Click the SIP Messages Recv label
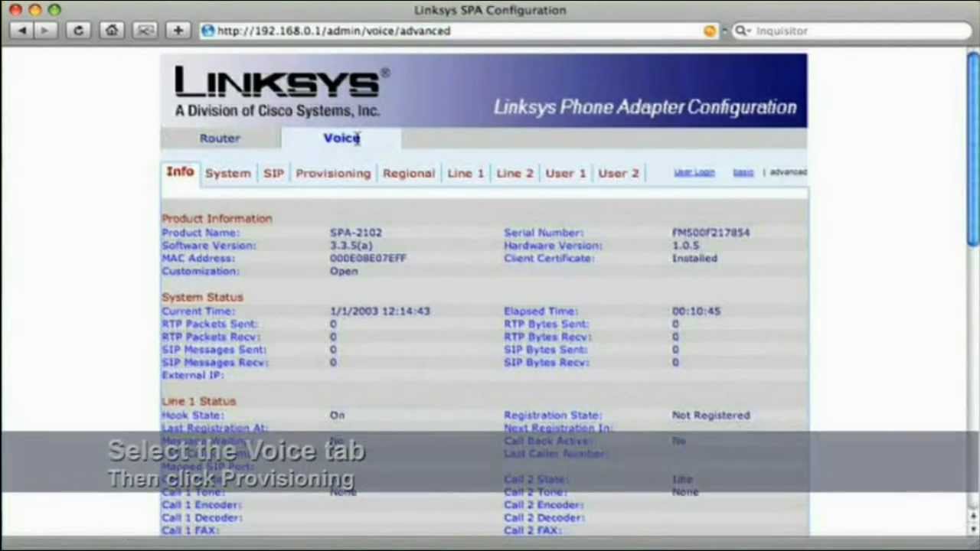 pos(214,363)
